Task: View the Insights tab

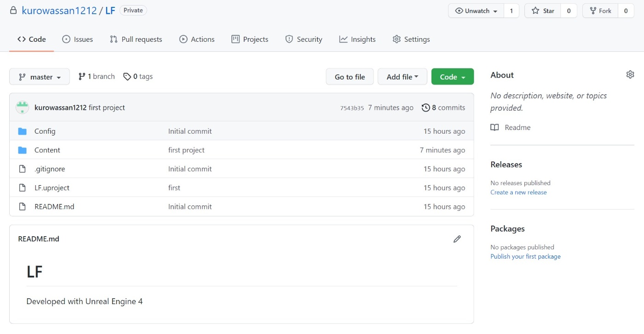Action: [x=357, y=39]
